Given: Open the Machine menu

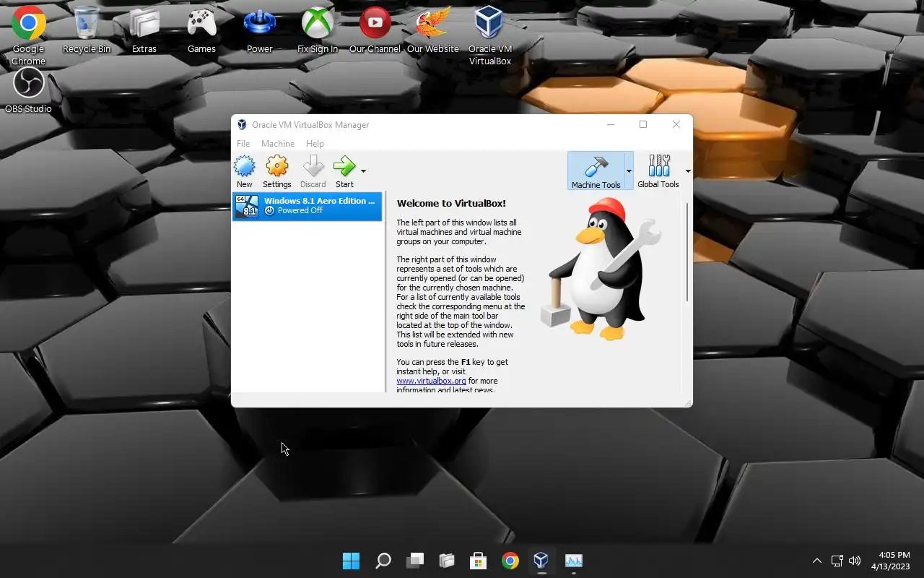Looking at the screenshot, I should click(x=278, y=144).
